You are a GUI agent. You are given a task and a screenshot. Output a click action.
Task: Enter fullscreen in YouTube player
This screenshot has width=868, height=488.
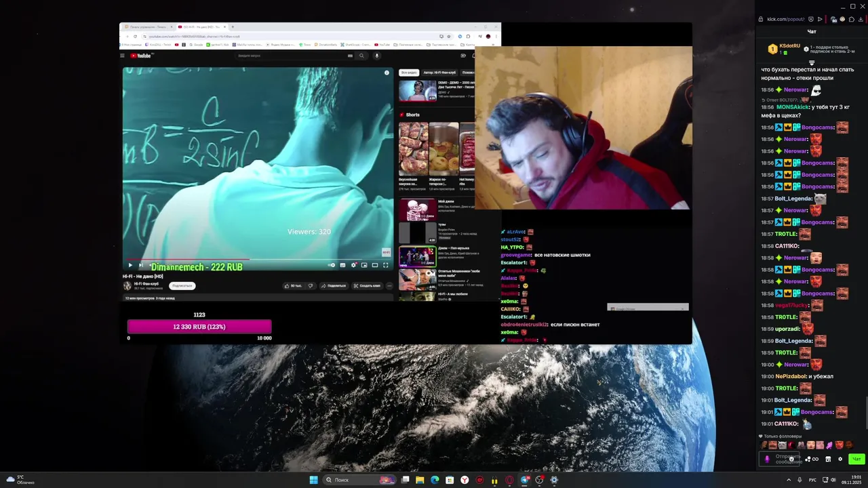click(x=386, y=265)
